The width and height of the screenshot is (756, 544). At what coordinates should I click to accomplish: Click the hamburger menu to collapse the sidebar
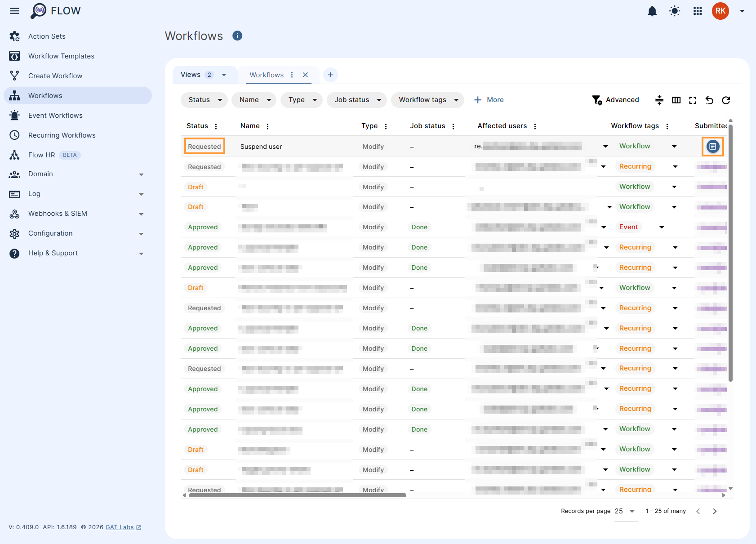click(x=14, y=11)
